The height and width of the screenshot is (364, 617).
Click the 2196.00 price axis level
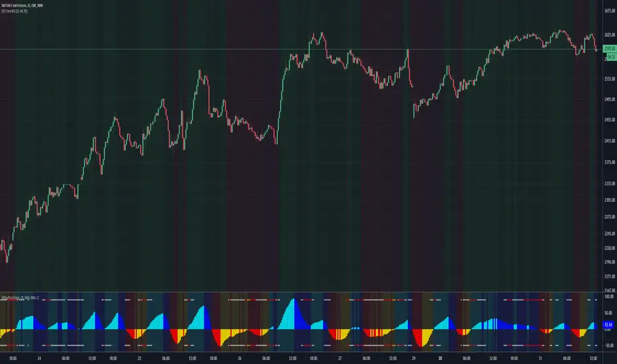click(610, 262)
